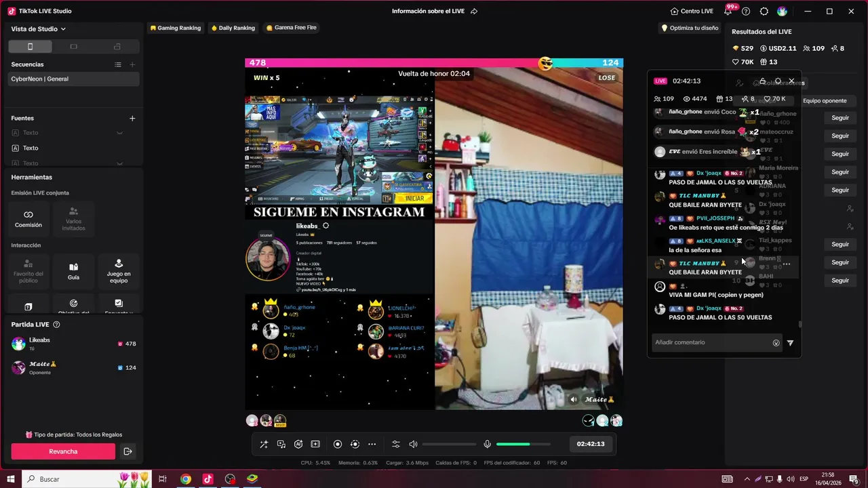Click the Revancha button

[63, 451]
